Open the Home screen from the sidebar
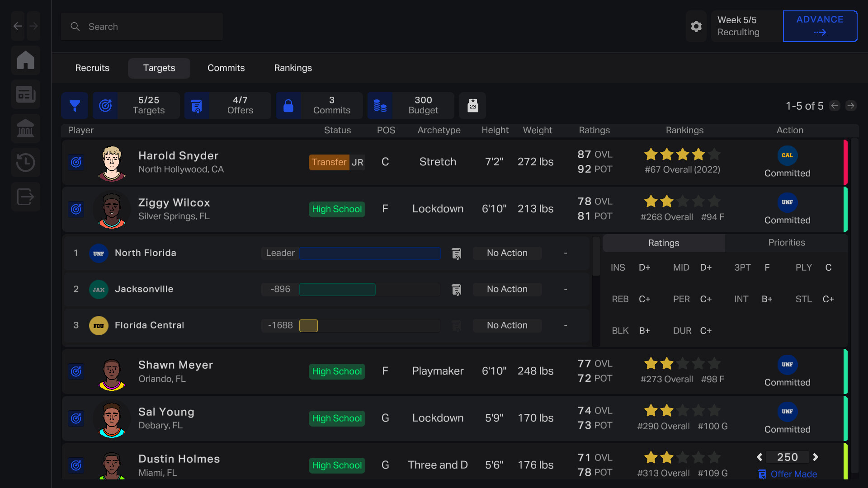Image resolution: width=868 pixels, height=488 pixels. 25,60
